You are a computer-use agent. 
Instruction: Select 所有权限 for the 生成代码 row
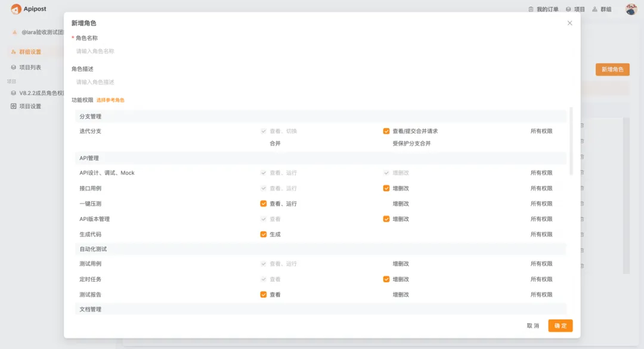541,235
